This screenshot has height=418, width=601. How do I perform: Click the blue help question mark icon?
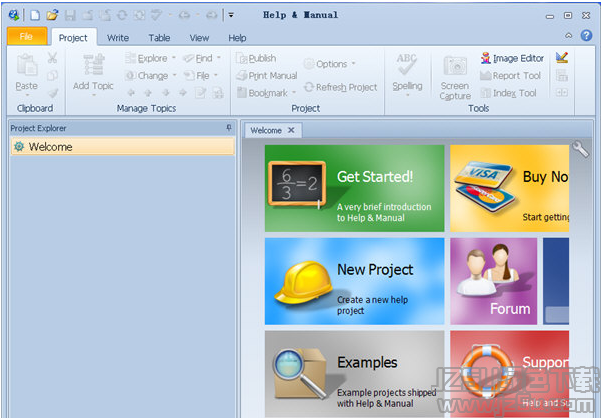coord(586,36)
